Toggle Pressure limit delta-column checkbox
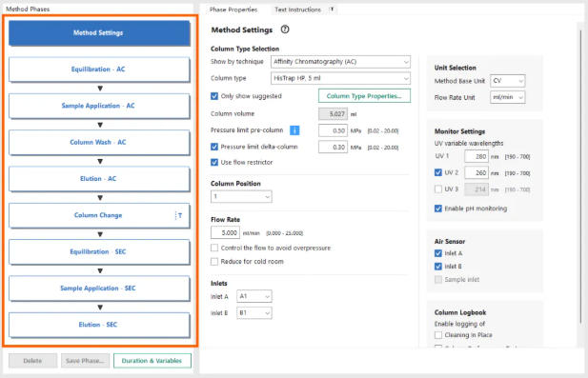 point(214,147)
